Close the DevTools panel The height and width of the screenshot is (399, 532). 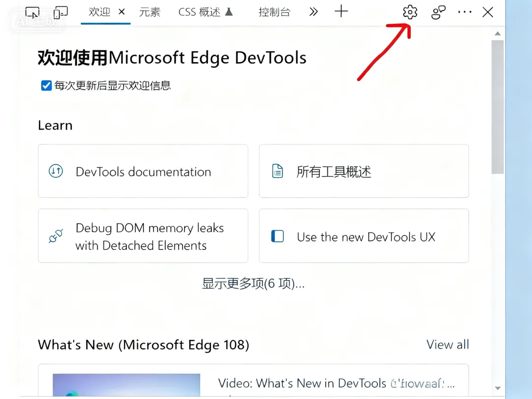tap(488, 12)
